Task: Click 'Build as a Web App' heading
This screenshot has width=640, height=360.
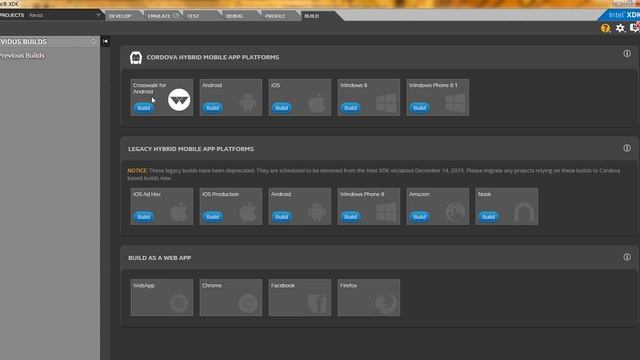Action: pyautogui.click(x=159, y=258)
